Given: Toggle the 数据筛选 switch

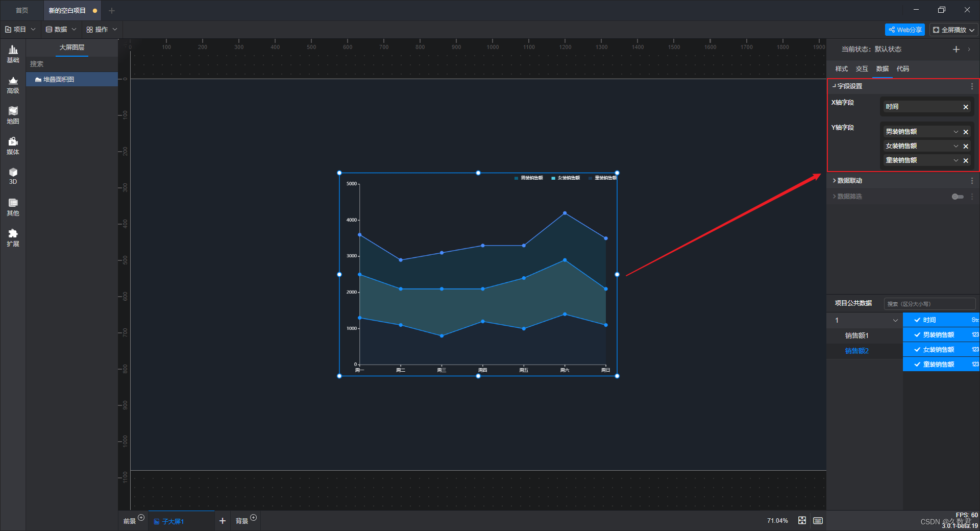Looking at the screenshot, I should click(x=958, y=197).
